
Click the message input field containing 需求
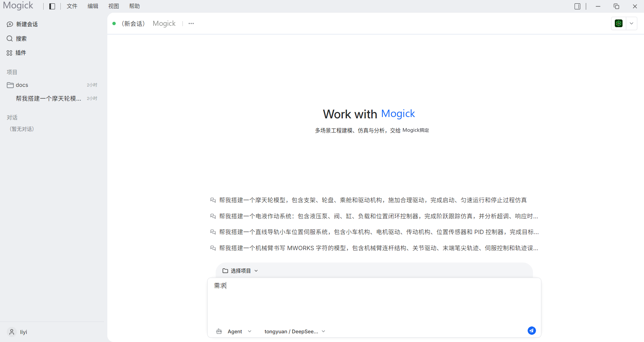tap(374, 300)
